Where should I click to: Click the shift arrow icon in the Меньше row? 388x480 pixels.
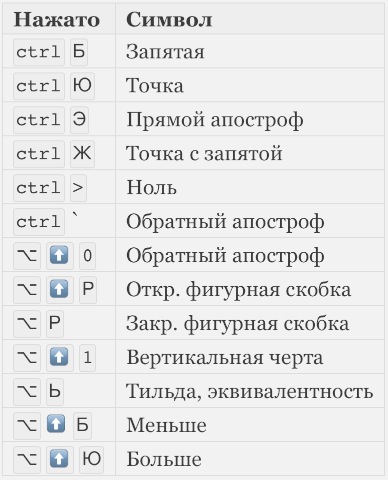pyautogui.click(x=56, y=424)
